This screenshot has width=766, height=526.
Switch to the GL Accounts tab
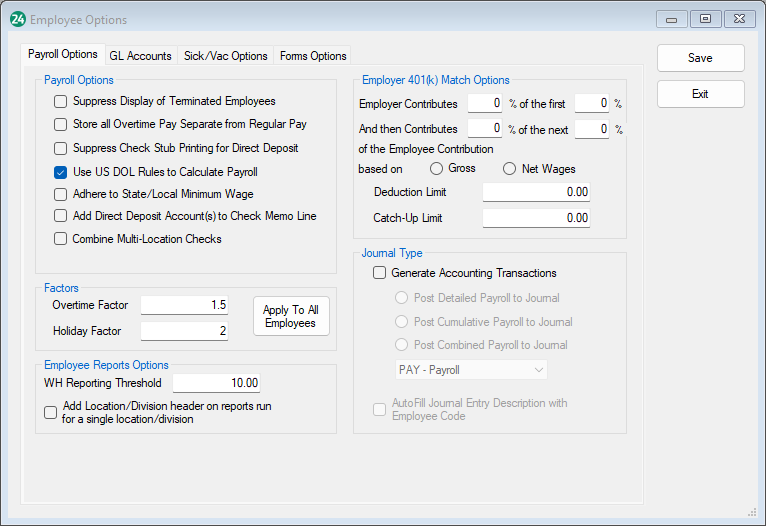(140, 56)
